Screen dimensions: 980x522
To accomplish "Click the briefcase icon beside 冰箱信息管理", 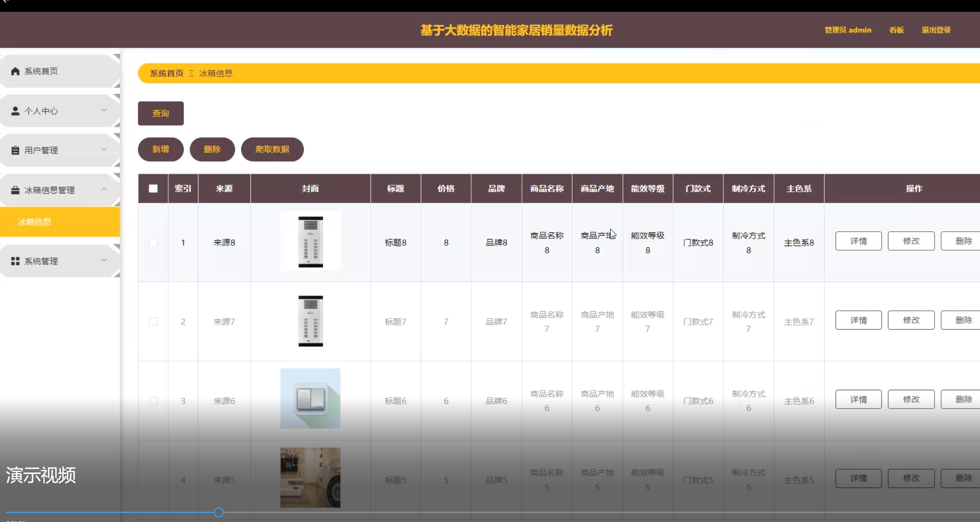I will point(15,190).
